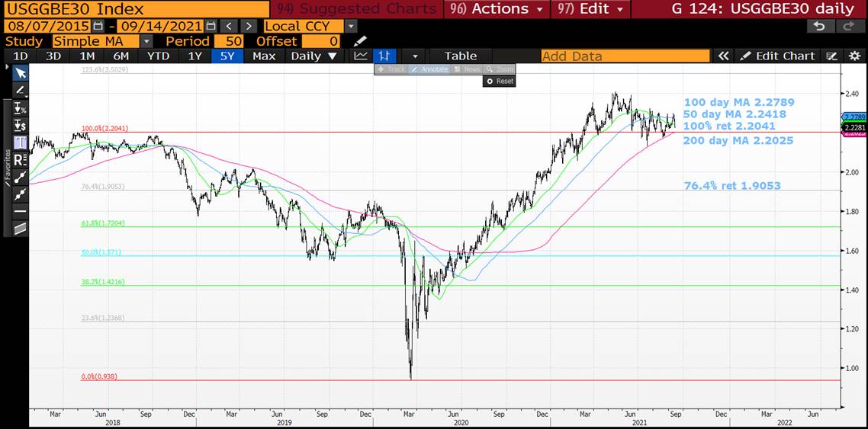Select the 1Y time range tab

[x=195, y=56]
